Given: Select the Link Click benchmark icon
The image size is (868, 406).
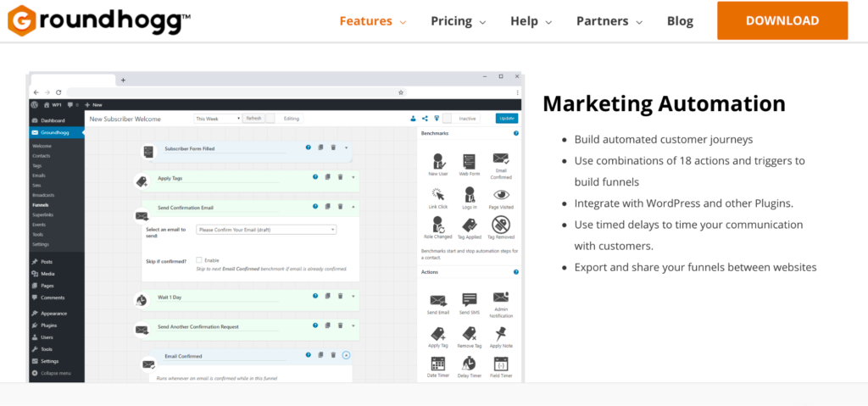Looking at the screenshot, I should point(438,194).
